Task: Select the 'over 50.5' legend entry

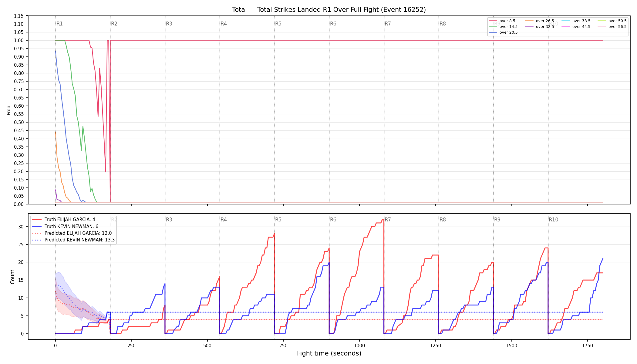Action: 612,21
